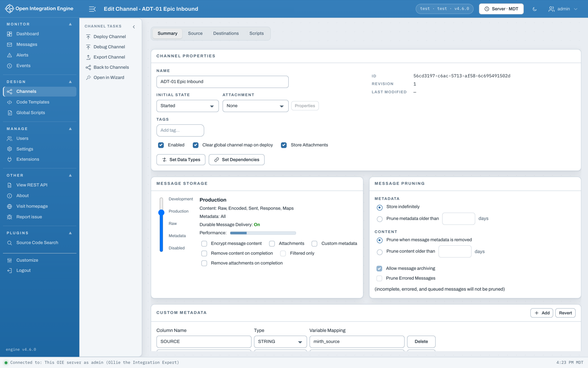
Task: Click Report issue bug icon
Action: (x=9, y=217)
